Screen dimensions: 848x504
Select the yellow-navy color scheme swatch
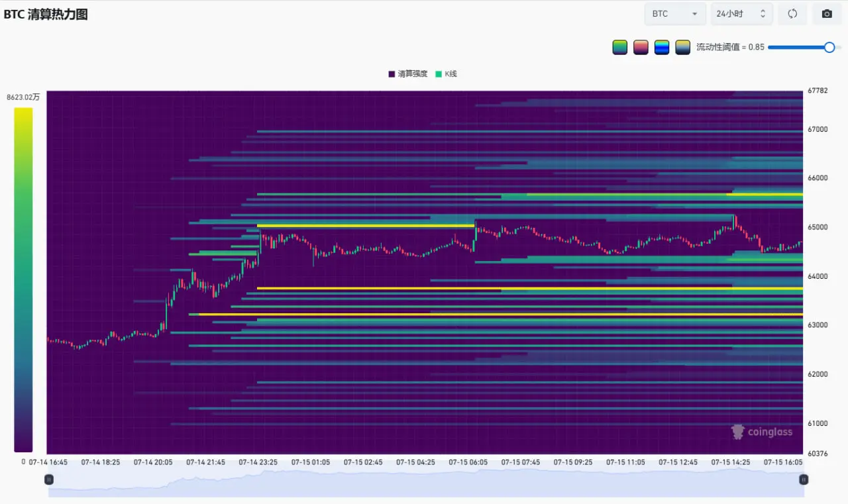click(682, 47)
